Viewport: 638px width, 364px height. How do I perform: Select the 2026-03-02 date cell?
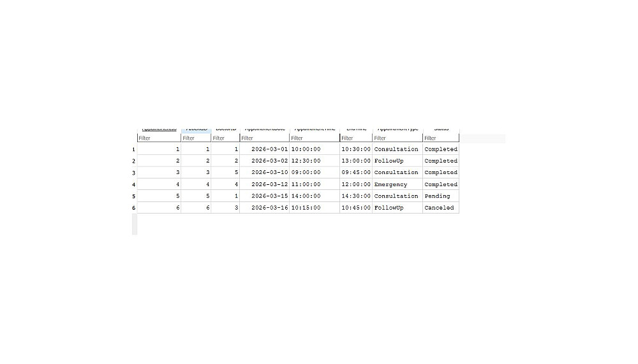265,161
